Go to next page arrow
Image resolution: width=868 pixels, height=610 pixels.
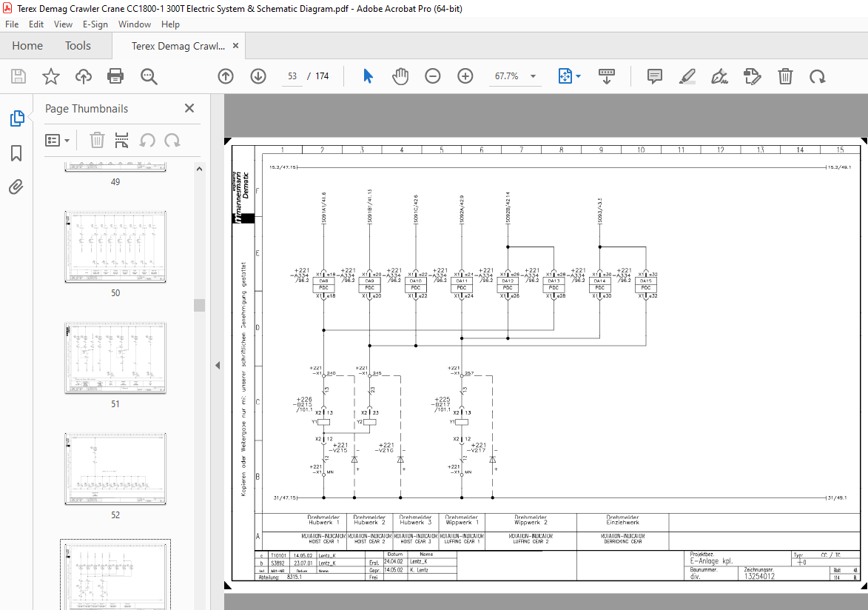(258, 76)
